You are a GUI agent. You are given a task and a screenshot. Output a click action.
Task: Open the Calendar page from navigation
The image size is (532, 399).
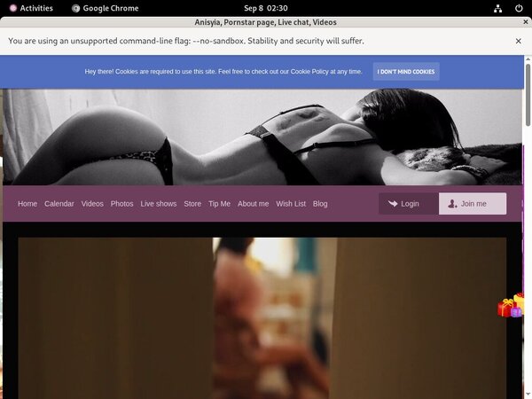pos(59,204)
